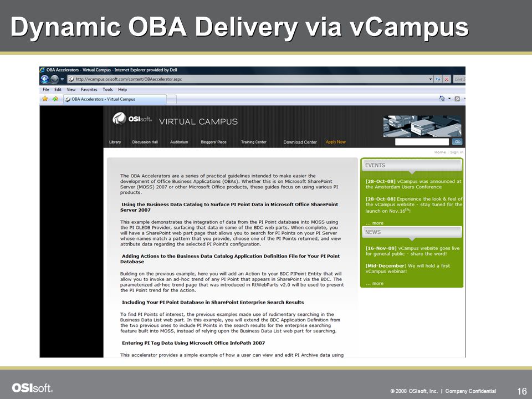Click the more link under News
This screenshot has width=532, height=399.
pos(374,283)
